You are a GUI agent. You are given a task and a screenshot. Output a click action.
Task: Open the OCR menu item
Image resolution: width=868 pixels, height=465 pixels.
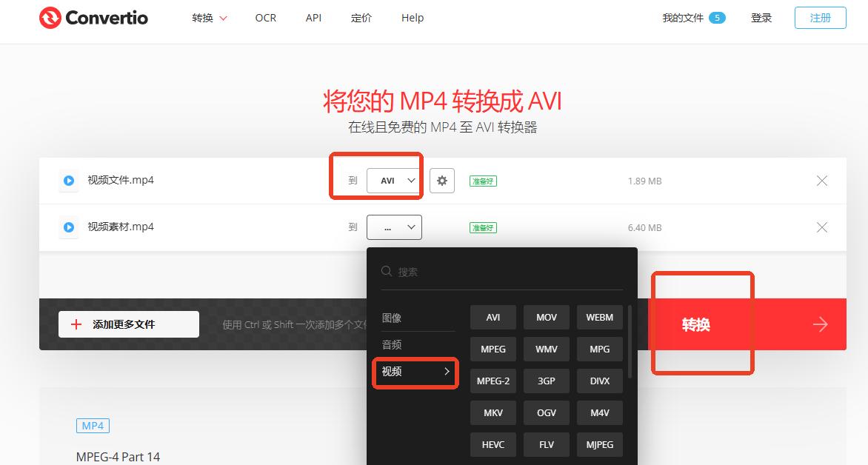pos(265,18)
